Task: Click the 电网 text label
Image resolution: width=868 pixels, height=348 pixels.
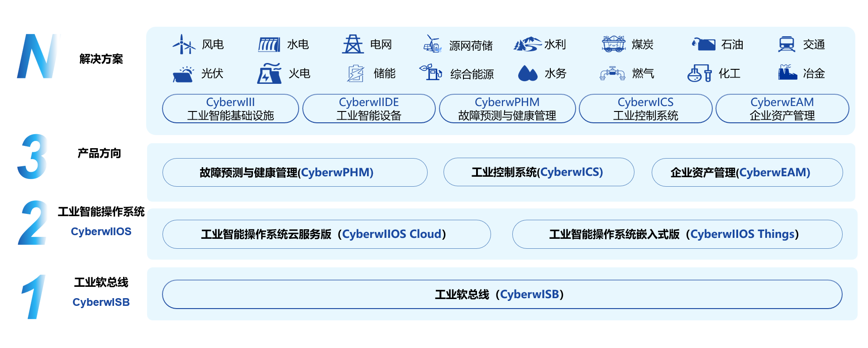Action: pos(381,45)
